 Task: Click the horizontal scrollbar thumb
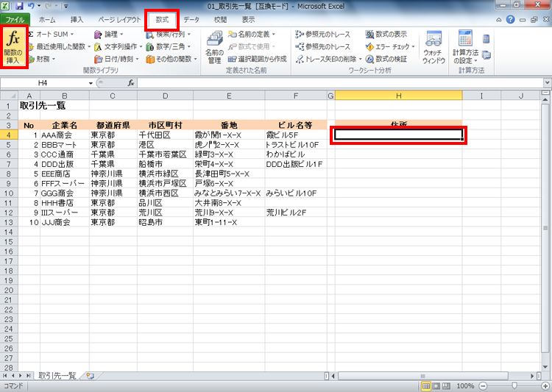422,376
